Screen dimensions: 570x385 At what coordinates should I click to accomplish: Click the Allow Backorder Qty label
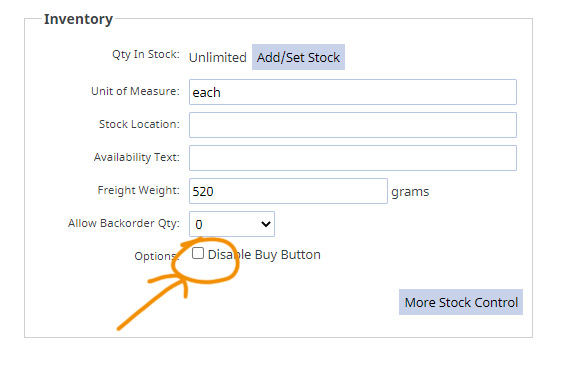124,223
